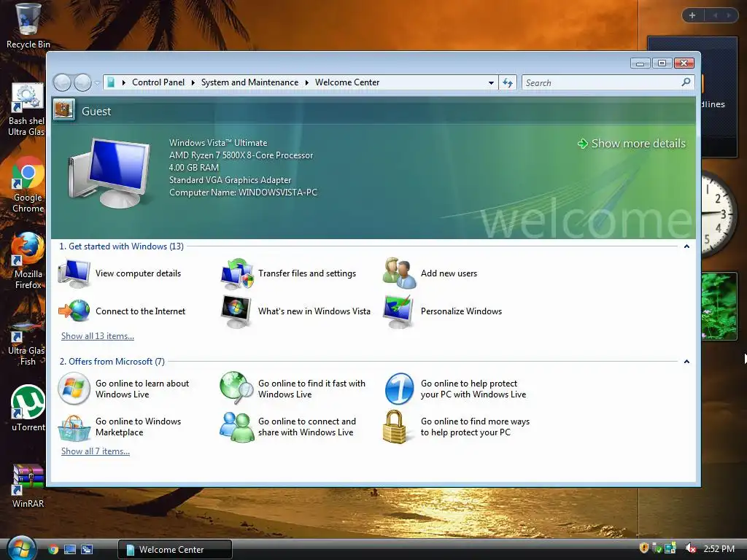The image size is (747, 560).
Task: Select the Personalize Windows icon
Action: point(399,311)
